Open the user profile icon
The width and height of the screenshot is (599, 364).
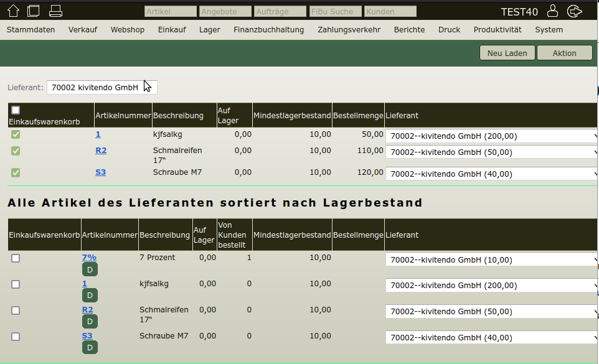click(x=552, y=11)
